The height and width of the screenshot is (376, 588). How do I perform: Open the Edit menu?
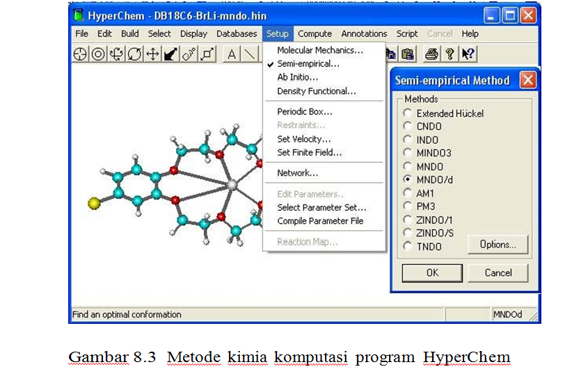[104, 33]
